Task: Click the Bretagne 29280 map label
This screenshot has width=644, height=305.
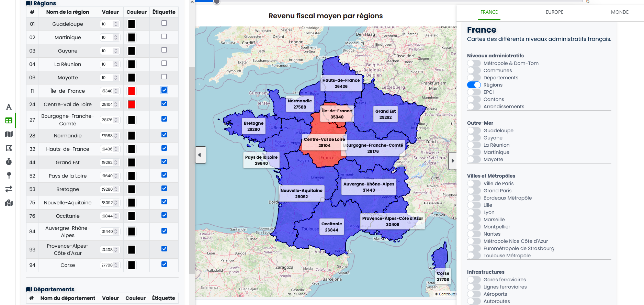Action: [x=253, y=126]
